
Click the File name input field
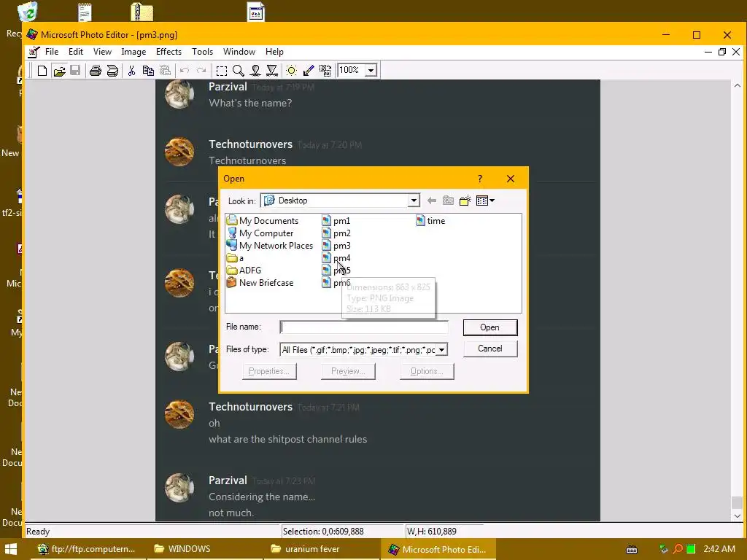pos(364,327)
